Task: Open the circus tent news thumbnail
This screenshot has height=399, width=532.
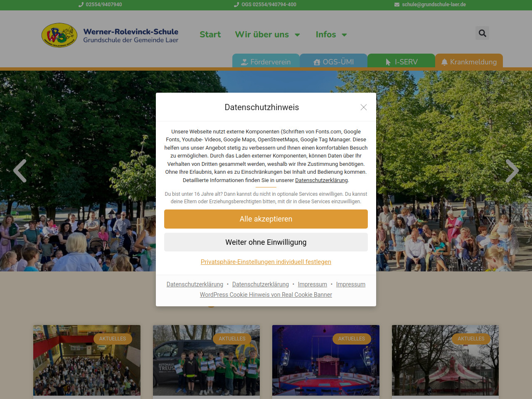Action: pos(445,360)
